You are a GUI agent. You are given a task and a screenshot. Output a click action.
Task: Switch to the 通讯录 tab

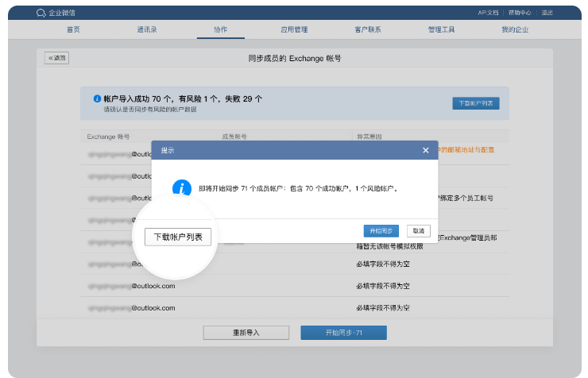pos(147,29)
